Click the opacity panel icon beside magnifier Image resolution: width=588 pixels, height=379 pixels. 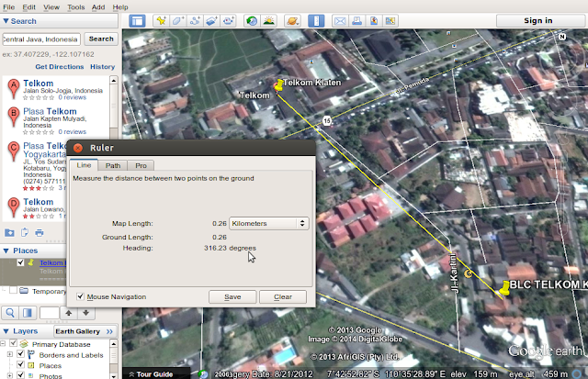(28, 313)
